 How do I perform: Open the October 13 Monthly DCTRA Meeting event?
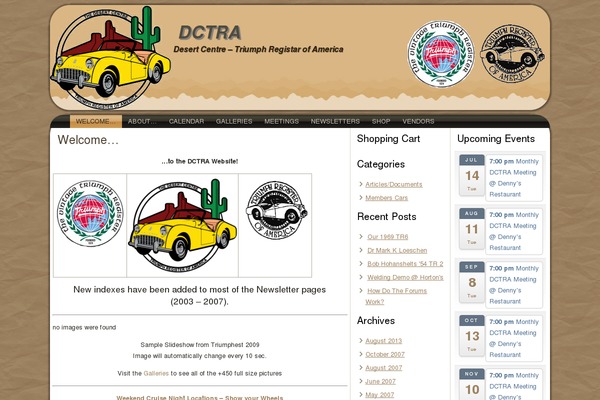[x=514, y=339]
